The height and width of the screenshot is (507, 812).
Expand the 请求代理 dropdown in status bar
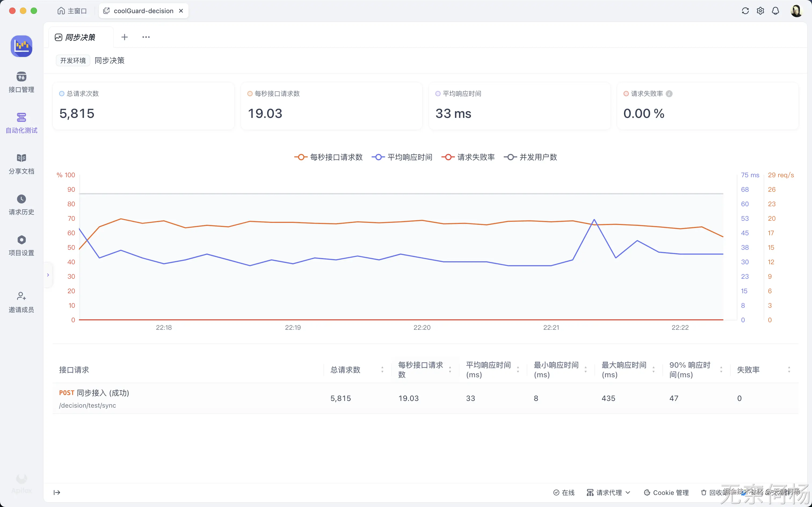click(x=608, y=492)
